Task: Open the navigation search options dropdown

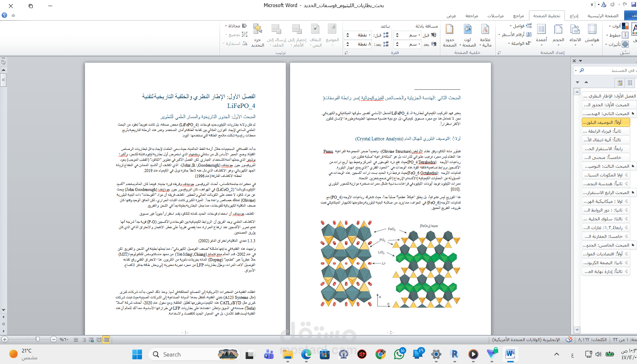Action: (576, 71)
